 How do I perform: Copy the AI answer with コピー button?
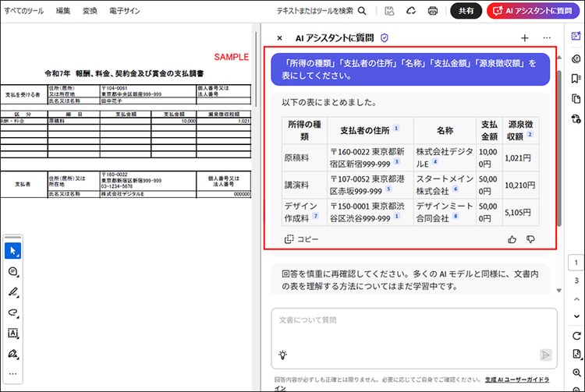pos(302,239)
